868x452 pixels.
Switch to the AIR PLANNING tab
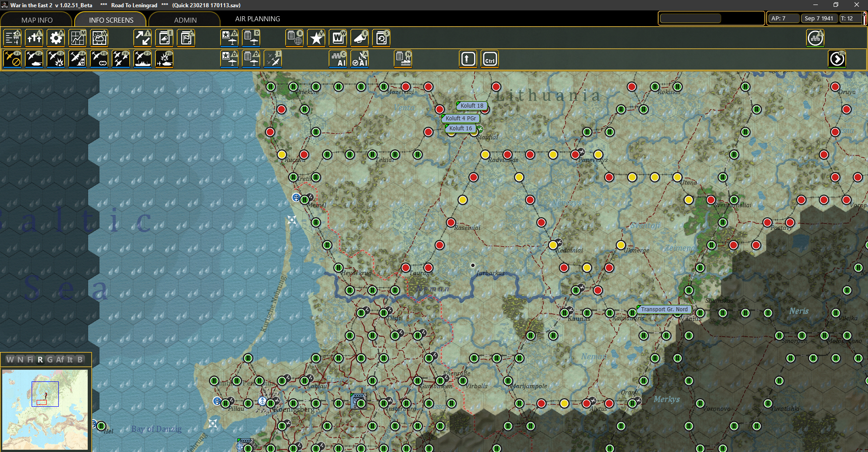pyautogui.click(x=258, y=19)
